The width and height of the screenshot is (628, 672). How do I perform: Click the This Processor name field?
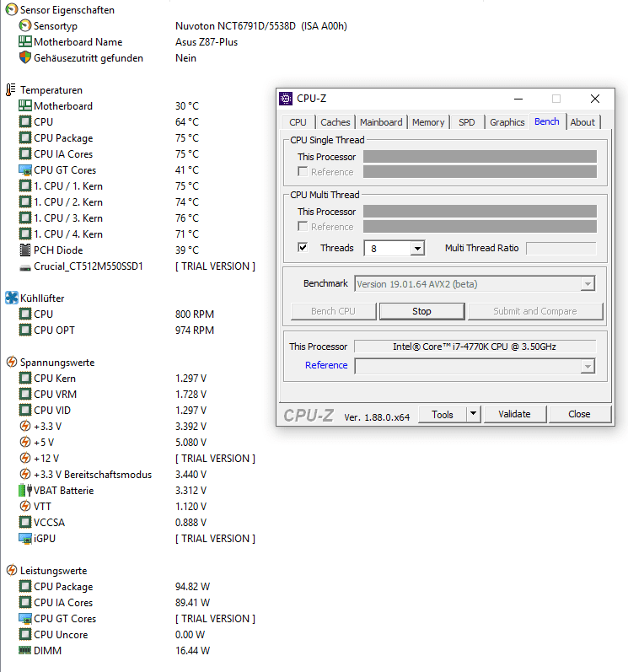click(475, 347)
